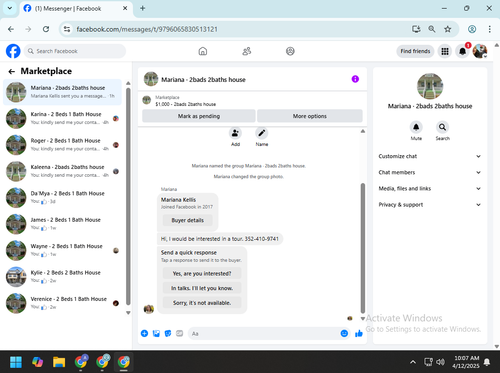
Task: Click the browser address bar URL
Action: [x=147, y=29]
